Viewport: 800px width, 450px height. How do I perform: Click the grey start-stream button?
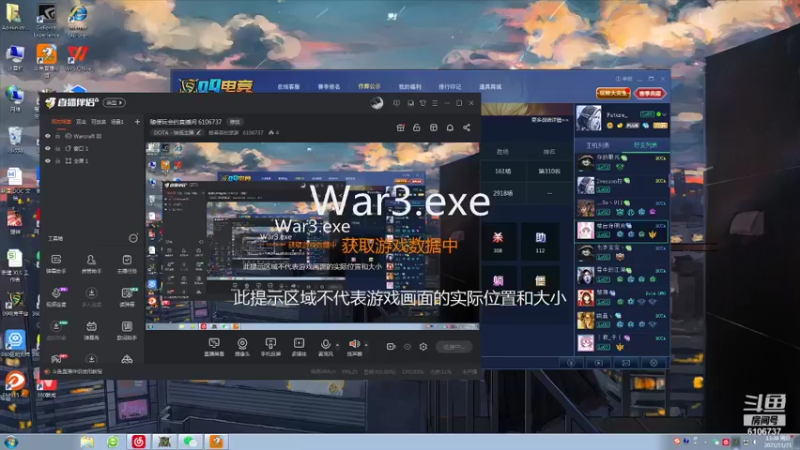tap(454, 346)
